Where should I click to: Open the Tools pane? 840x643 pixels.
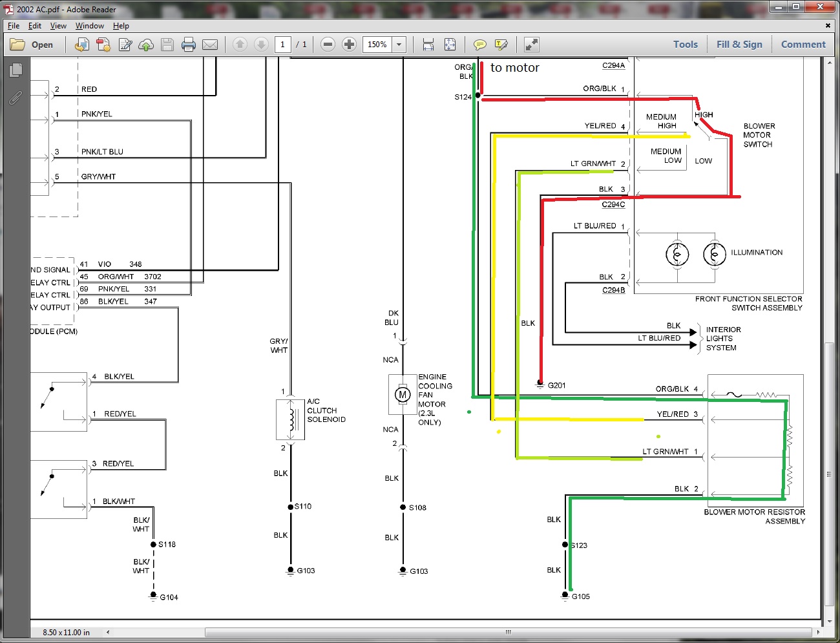685,45
